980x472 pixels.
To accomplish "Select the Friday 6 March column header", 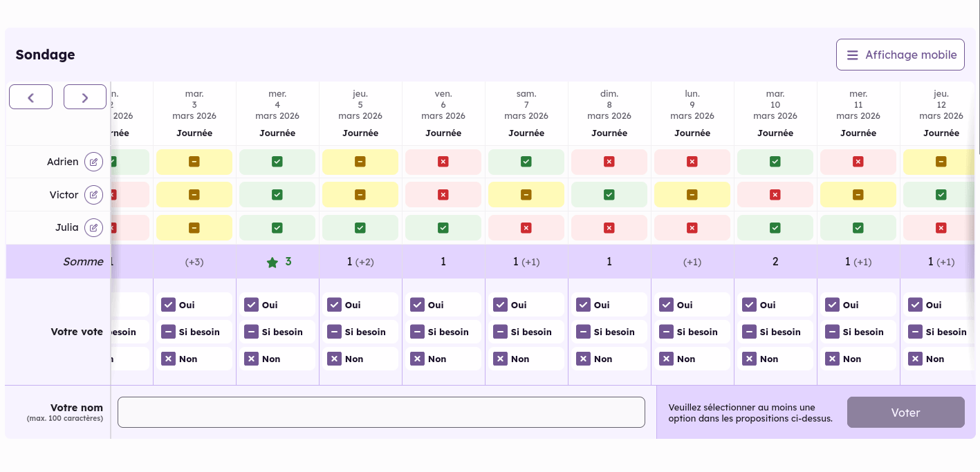I will tap(443, 113).
